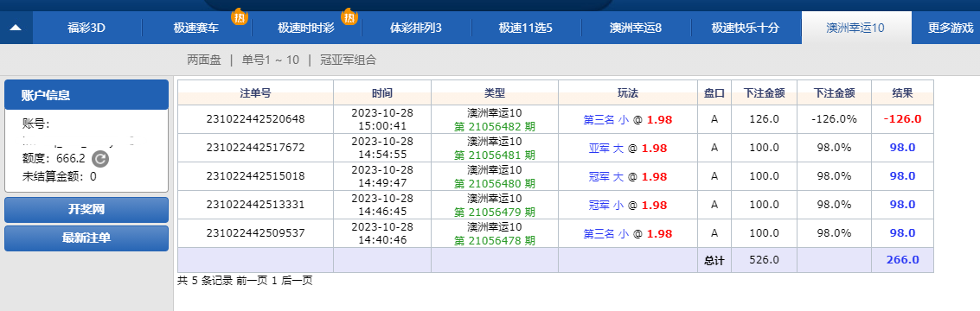The height and width of the screenshot is (311, 980).
Task: Click the 盘口 column header
Action: (714, 93)
